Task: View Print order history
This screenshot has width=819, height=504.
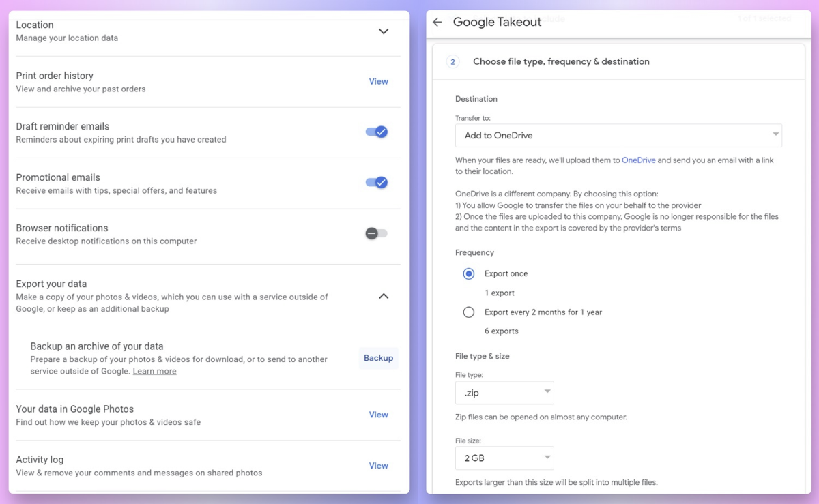Action: coord(379,81)
